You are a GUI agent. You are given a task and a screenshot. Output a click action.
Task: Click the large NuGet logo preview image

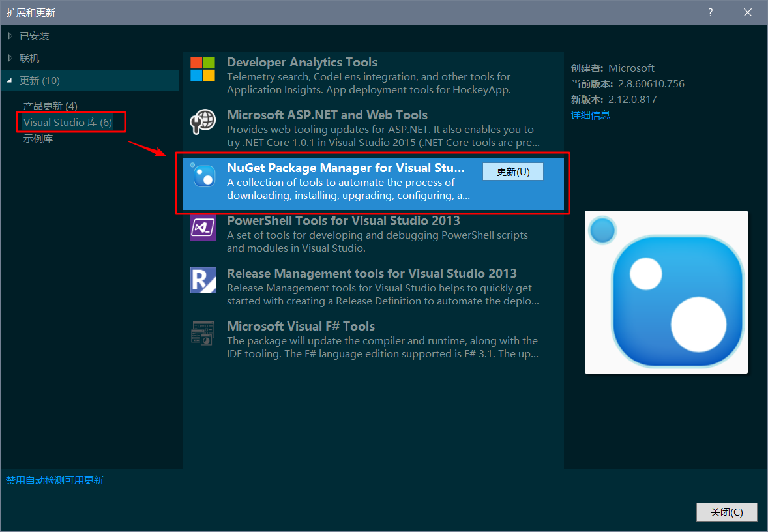pyautogui.click(x=666, y=291)
